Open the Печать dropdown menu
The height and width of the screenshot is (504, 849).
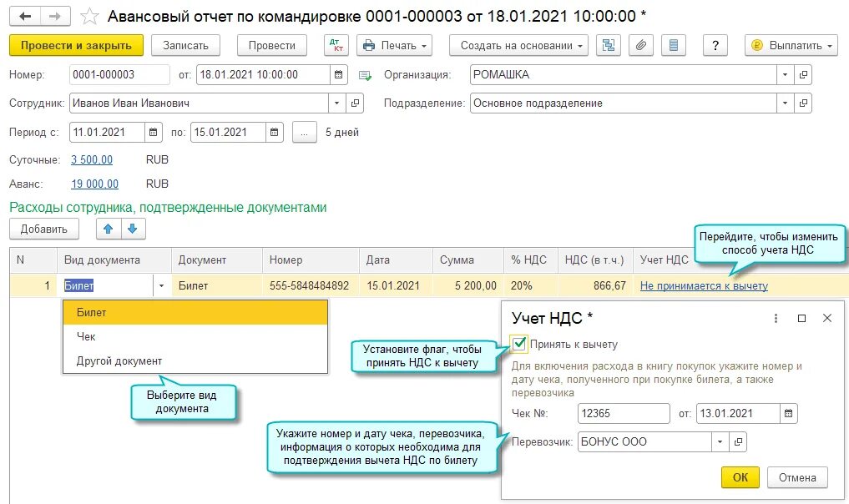tap(395, 45)
